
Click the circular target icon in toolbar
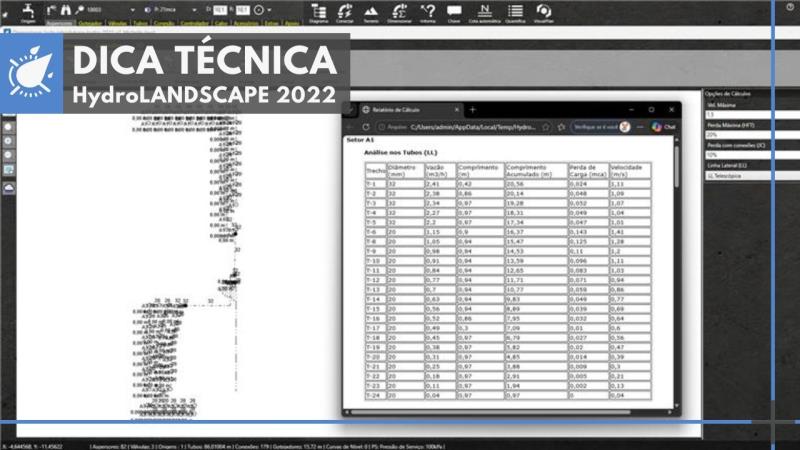pos(259,10)
